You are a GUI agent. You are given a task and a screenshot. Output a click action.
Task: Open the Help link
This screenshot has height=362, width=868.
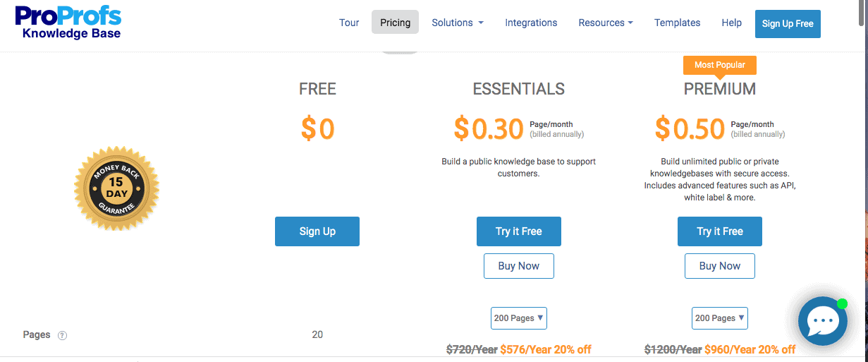(731, 23)
